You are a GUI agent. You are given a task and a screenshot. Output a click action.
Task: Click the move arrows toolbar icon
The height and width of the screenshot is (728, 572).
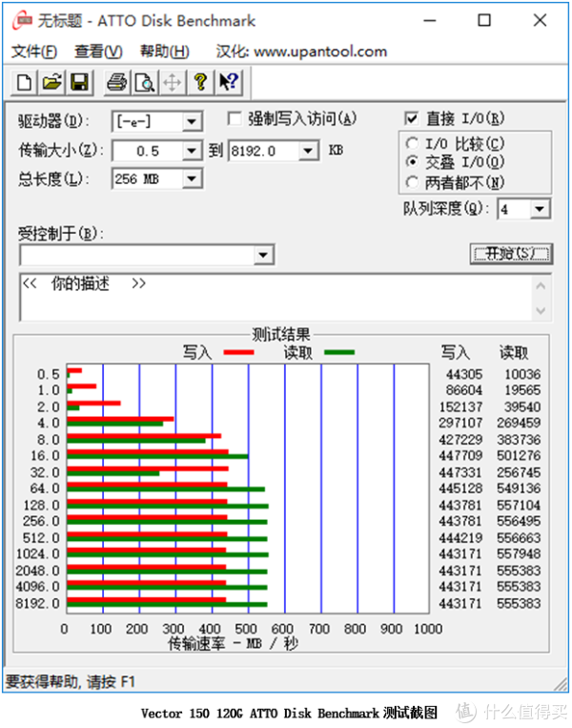[x=173, y=83]
